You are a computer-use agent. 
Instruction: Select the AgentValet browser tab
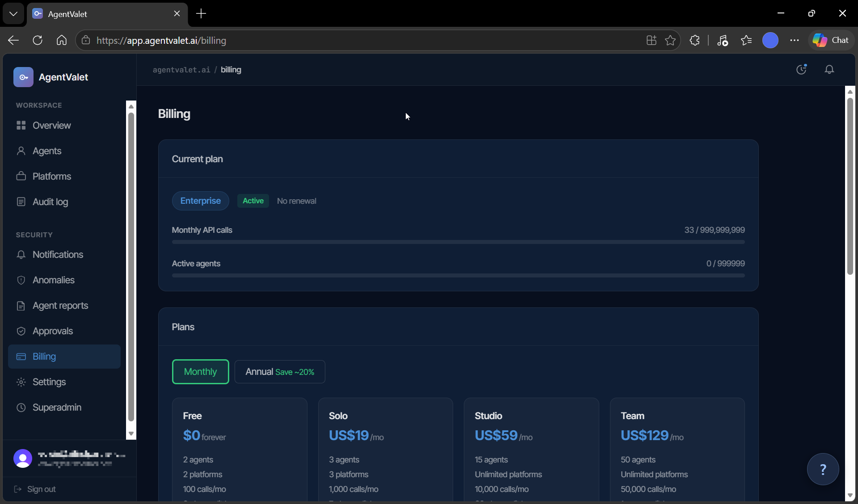tap(107, 14)
